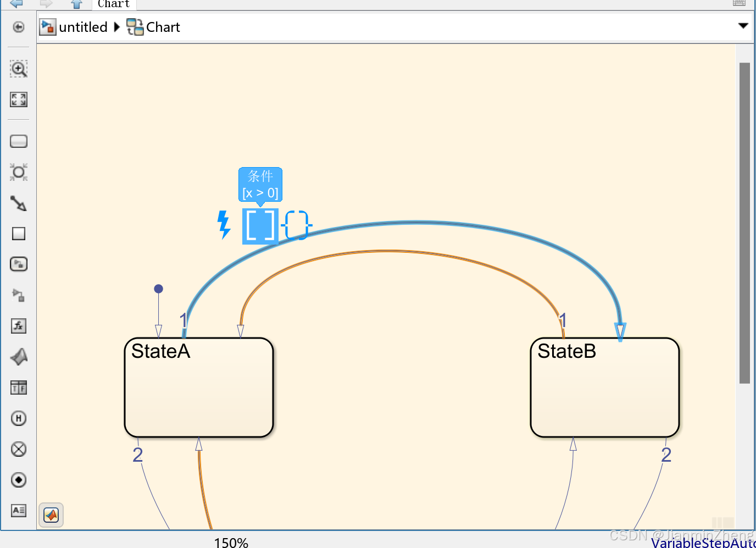Select the Default Transition tool
Screen dimensions: 756x548
point(18,204)
